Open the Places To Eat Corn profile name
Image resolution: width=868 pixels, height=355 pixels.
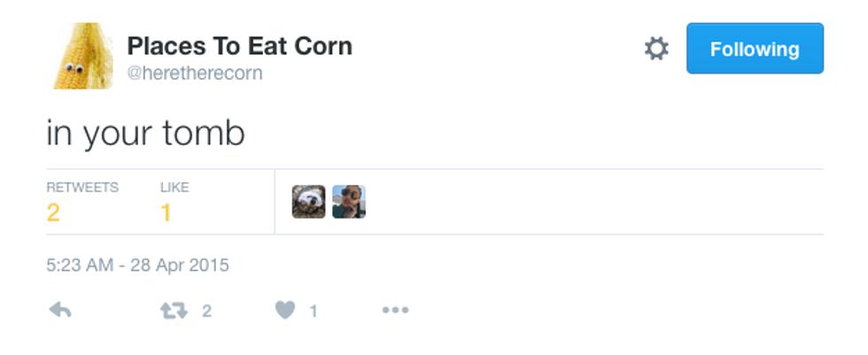pyautogui.click(x=239, y=46)
